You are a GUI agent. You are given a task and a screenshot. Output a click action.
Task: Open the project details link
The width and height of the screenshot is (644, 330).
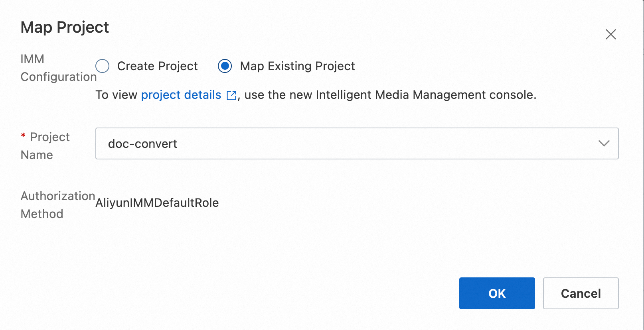coord(181,95)
